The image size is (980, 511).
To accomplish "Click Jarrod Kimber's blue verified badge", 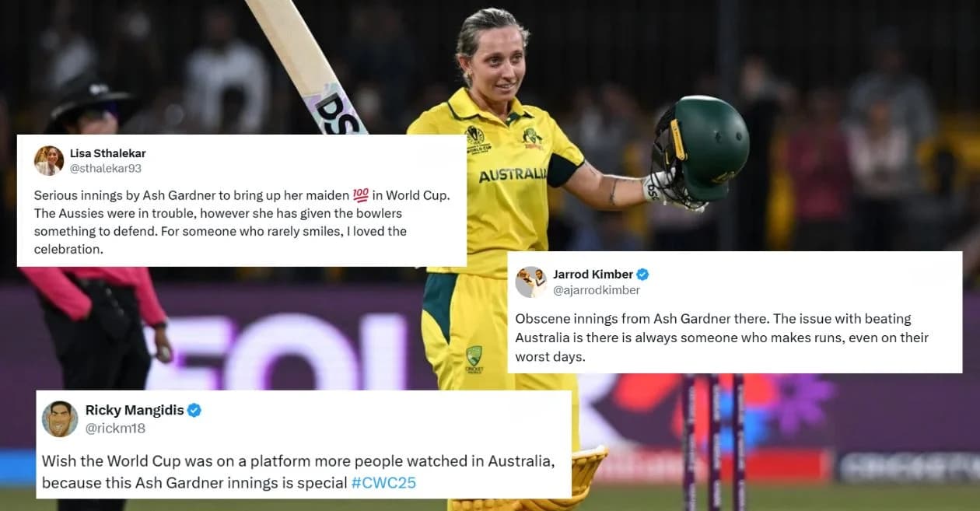I will pyautogui.click(x=642, y=274).
